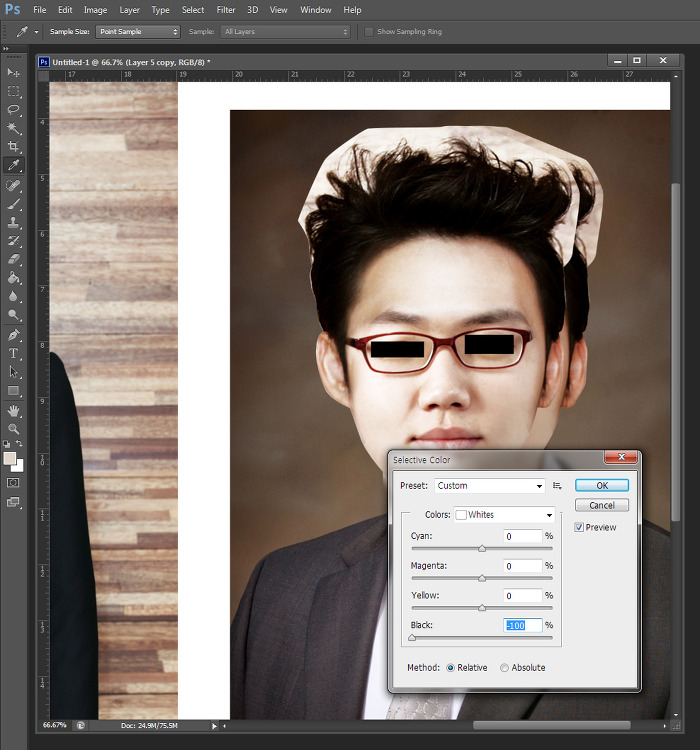Open preset options icon beside Preset dropdown
The image size is (700, 750).
558,486
